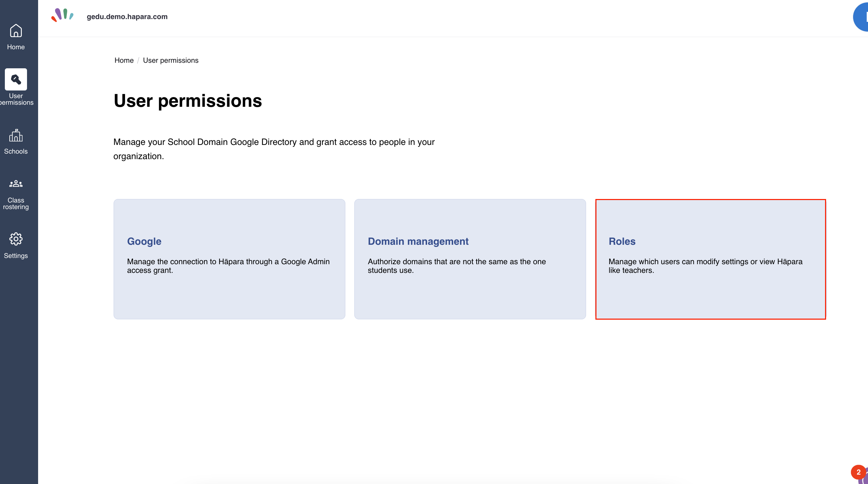Open the Google card
This screenshot has width=868, height=484.
(x=229, y=259)
